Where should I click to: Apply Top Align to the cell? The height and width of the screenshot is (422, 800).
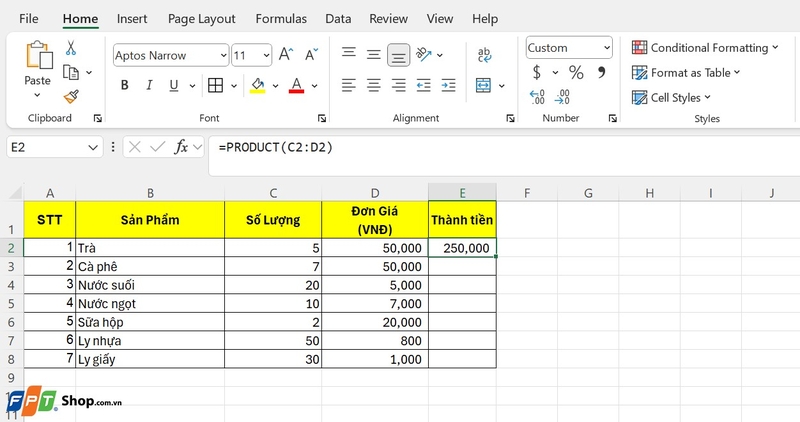[x=349, y=53]
